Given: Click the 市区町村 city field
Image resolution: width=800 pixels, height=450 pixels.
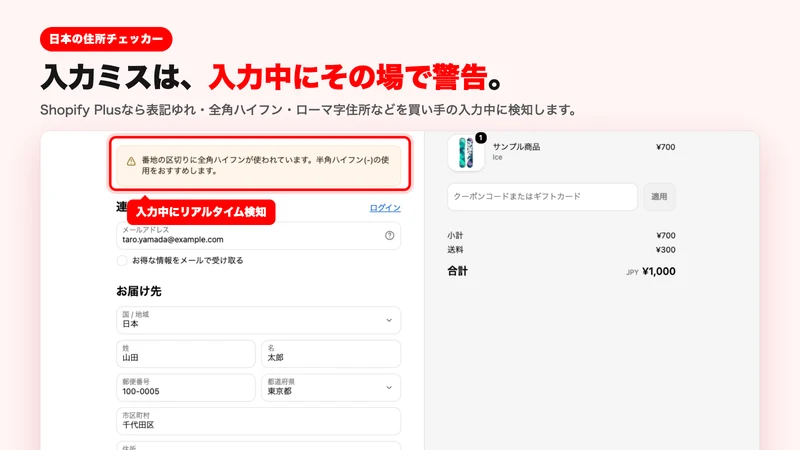Looking at the screenshot, I should [259, 421].
